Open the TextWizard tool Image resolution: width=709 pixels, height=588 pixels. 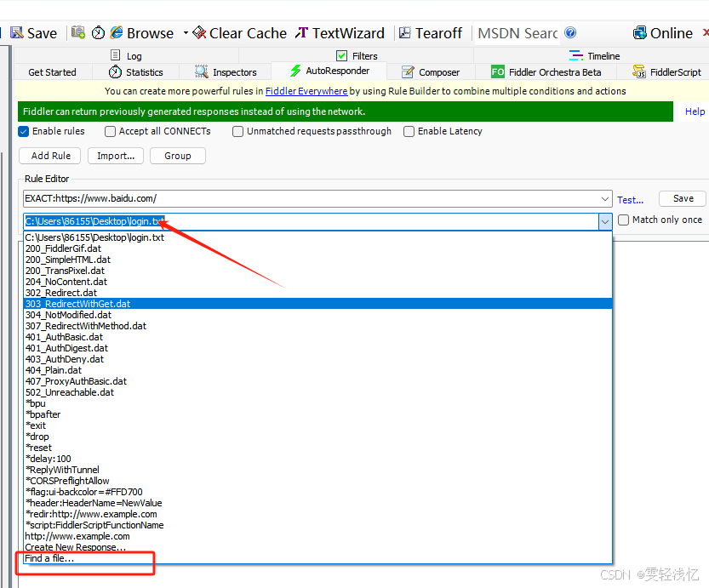coord(340,33)
